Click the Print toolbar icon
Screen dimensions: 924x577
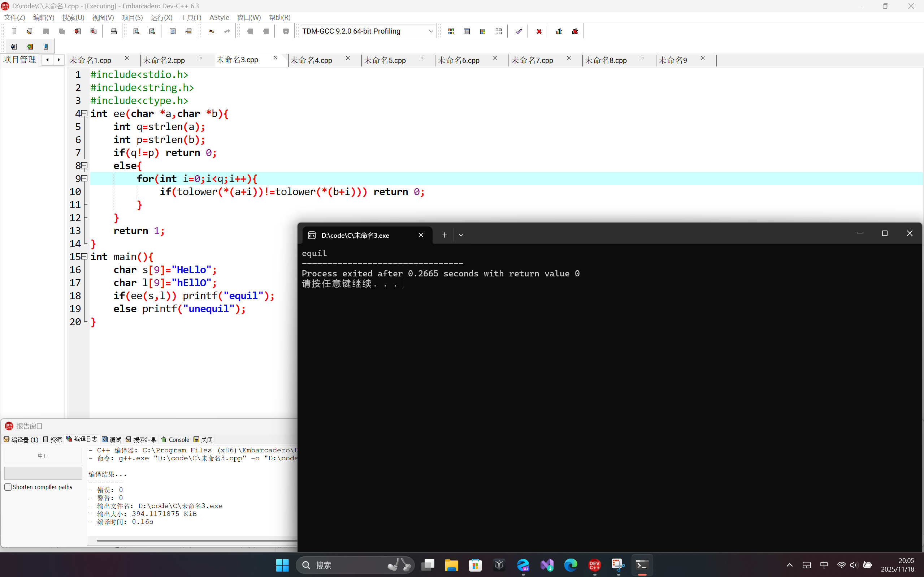[x=113, y=31]
